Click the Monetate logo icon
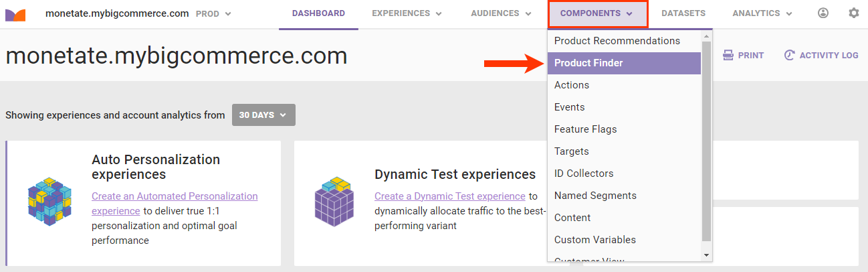868x272 pixels. (x=15, y=14)
